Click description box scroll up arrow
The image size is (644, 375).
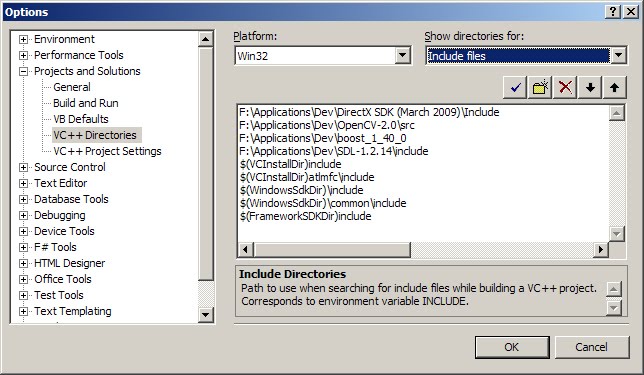pos(613,289)
